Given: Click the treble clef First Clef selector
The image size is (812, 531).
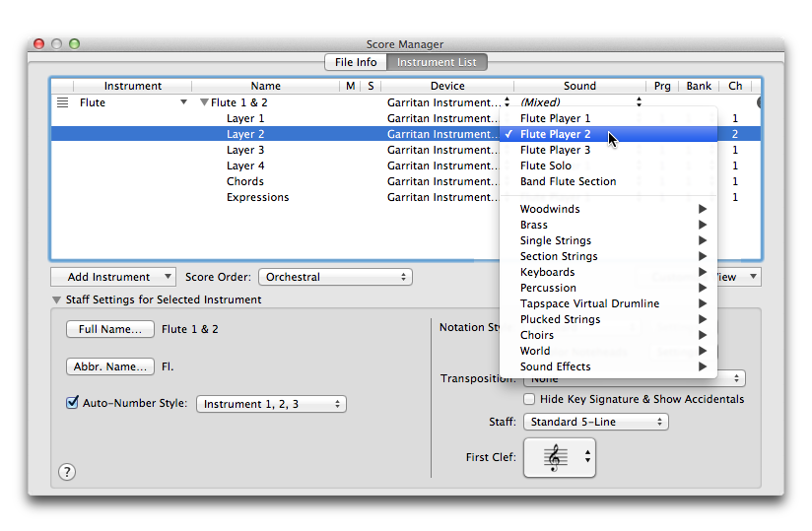Looking at the screenshot, I should click(560, 457).
